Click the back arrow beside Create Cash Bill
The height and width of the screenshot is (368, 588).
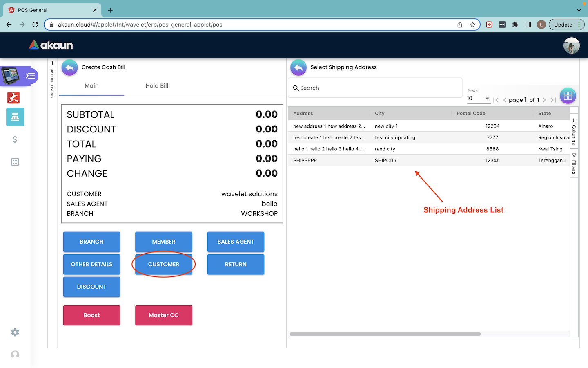[x=70, y=67]
